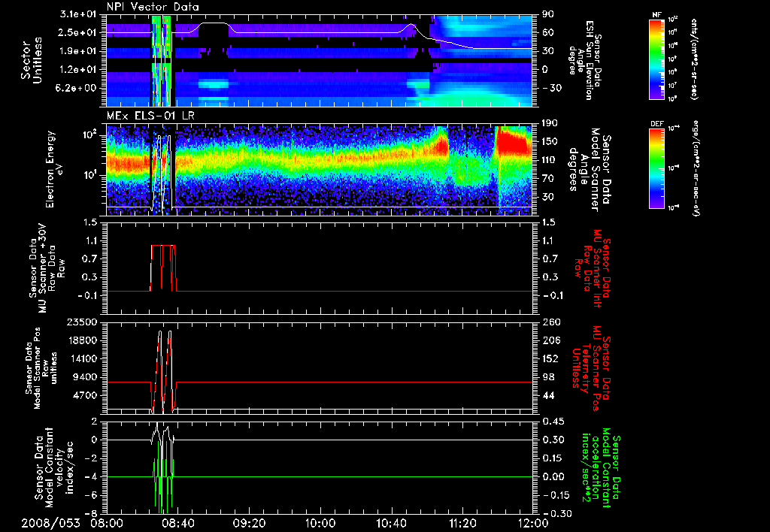770x532 pixels.
Task: Select the Model Scanner Pos Raw axis title
Action: pos(41,368)
